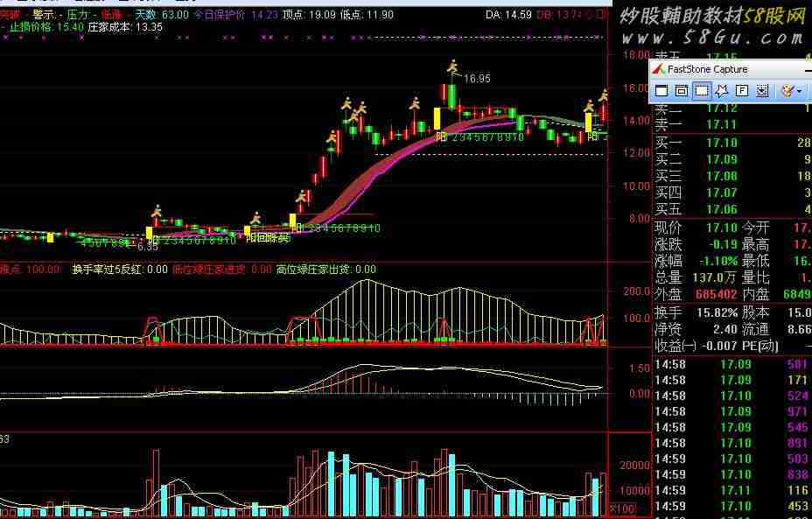Click the 6.35 low price label
The height and width of the screenshot is (519, 812).
click(x=148, y=246)
